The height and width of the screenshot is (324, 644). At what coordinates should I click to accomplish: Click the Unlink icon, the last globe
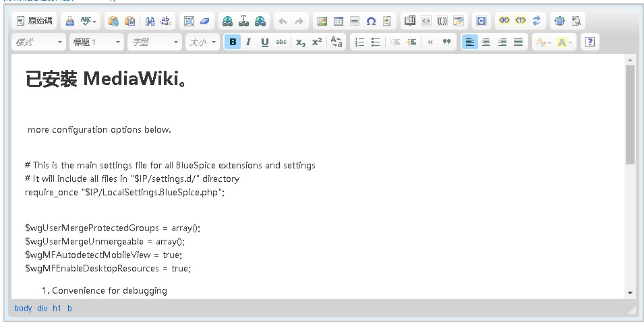click(260, 21)
